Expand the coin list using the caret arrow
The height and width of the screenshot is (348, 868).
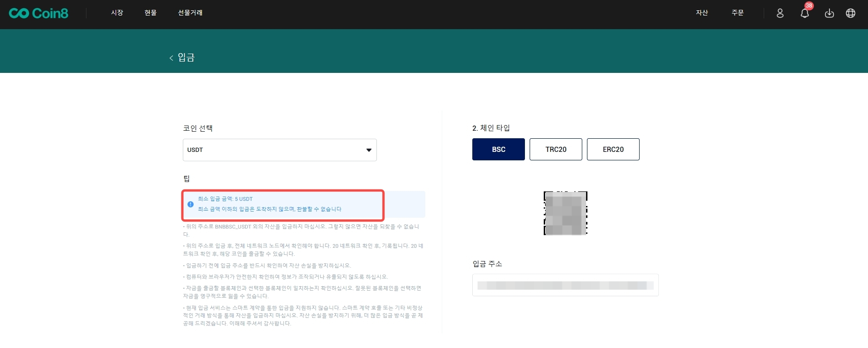pos(369,150)
